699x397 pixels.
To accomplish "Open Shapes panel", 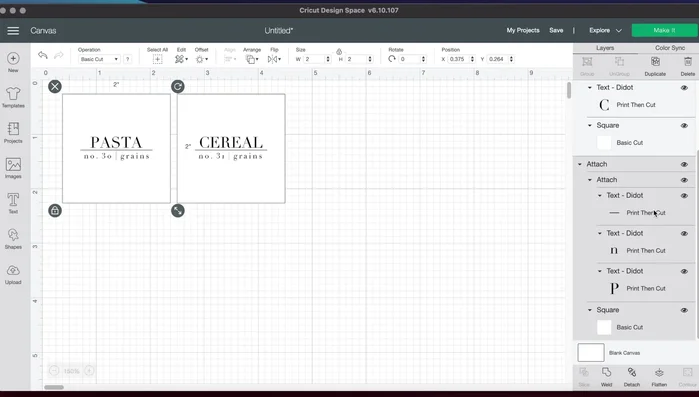I will (x=13, y=238).
